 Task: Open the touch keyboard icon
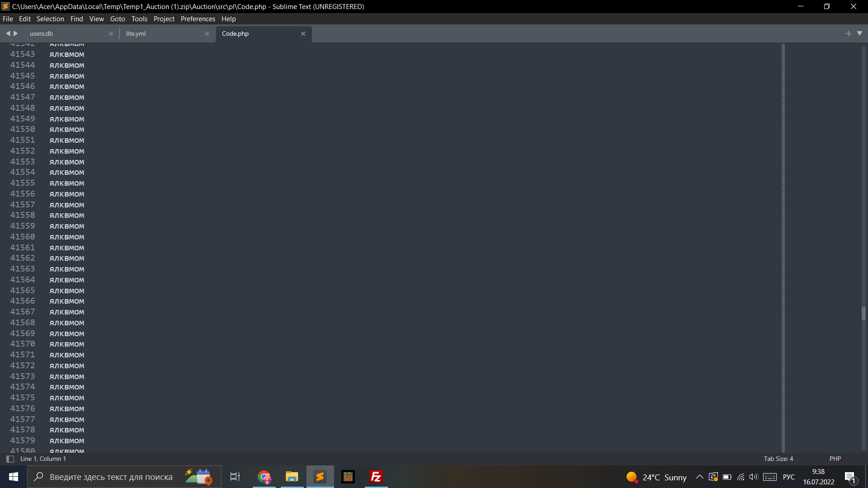tap(770, 477)
